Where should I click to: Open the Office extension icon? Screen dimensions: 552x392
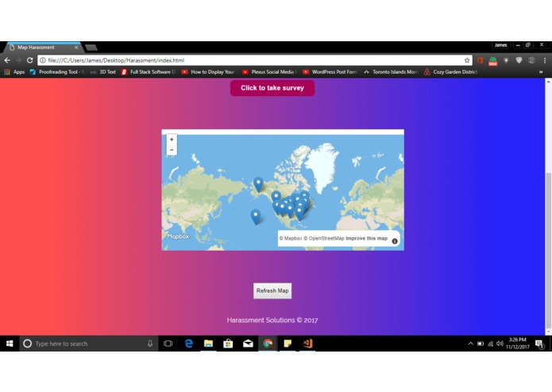click(480, 60)
